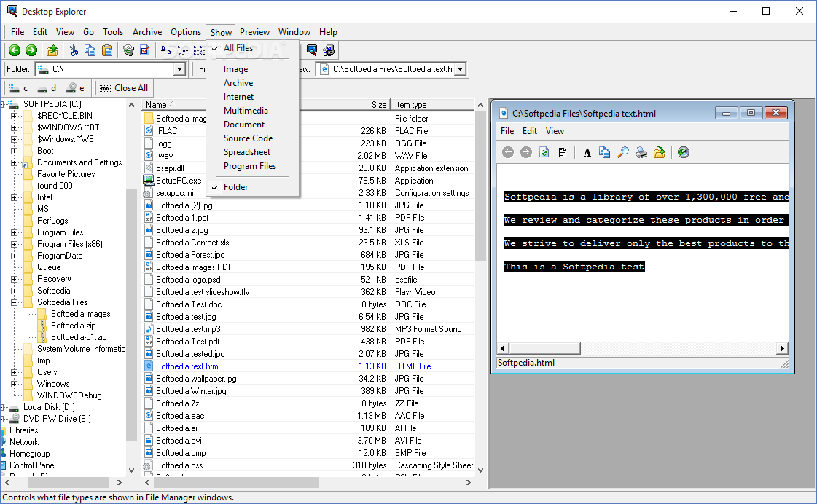Click the Close All button
The height and width of the screenshot is (504, 817).
(124, 88)
